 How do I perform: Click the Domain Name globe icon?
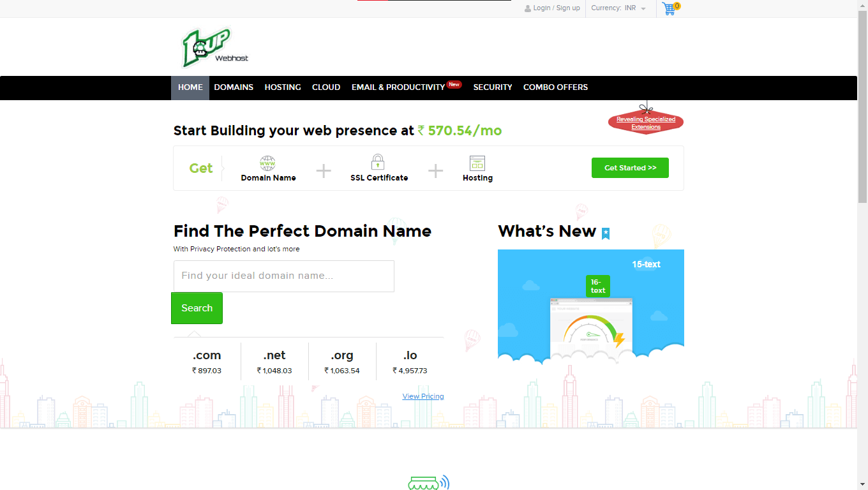click(x=267, y=161)
